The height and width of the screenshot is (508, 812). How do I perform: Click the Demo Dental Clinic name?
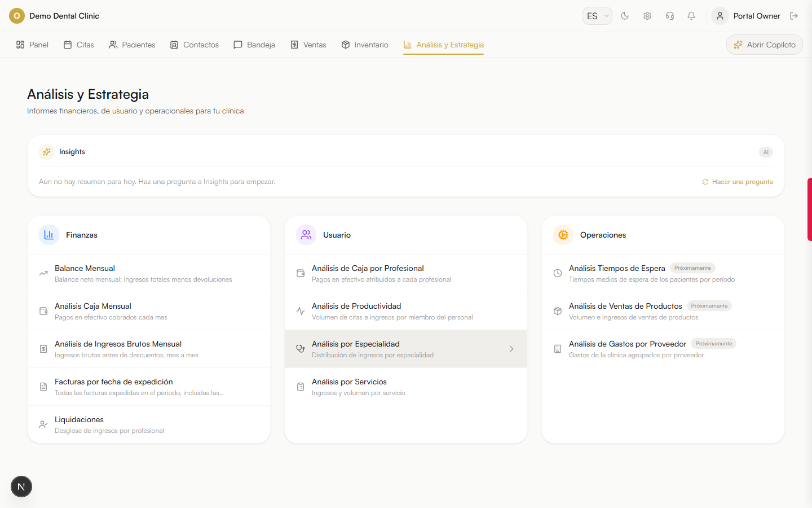tap(64, 16)
